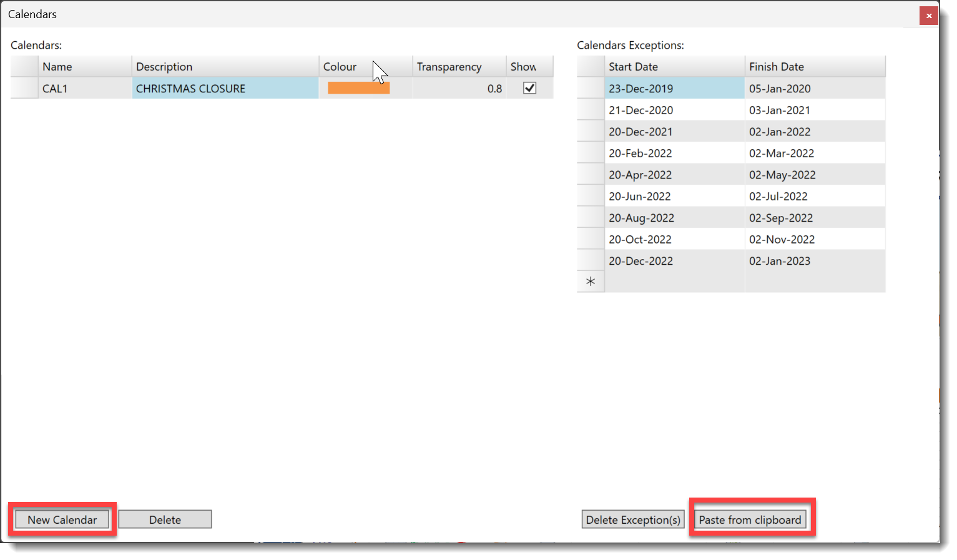Select finish date 02-Mar-2022
Image resolution: width=957 pixels, height=560 pixels.
815,153
